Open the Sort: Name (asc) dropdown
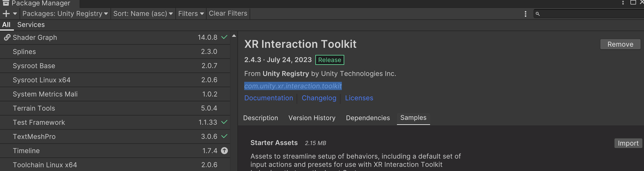 point(143,14)
